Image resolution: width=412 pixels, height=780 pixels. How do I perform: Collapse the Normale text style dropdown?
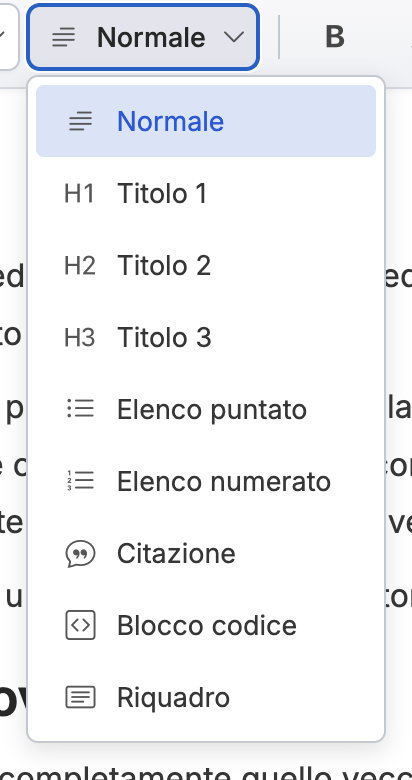point(143,37)
